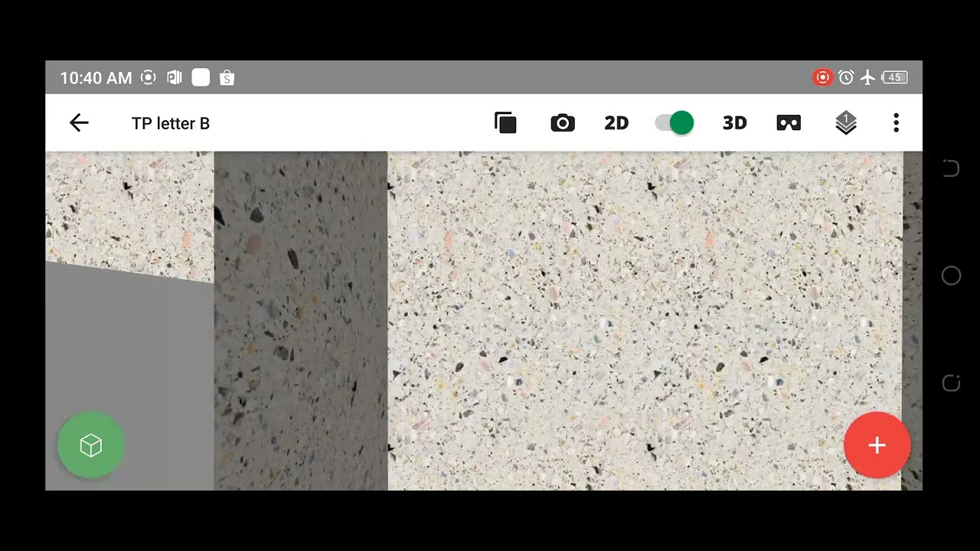
Task: Select the terrazzo wall in 3D view
Action: pos(645,321)
